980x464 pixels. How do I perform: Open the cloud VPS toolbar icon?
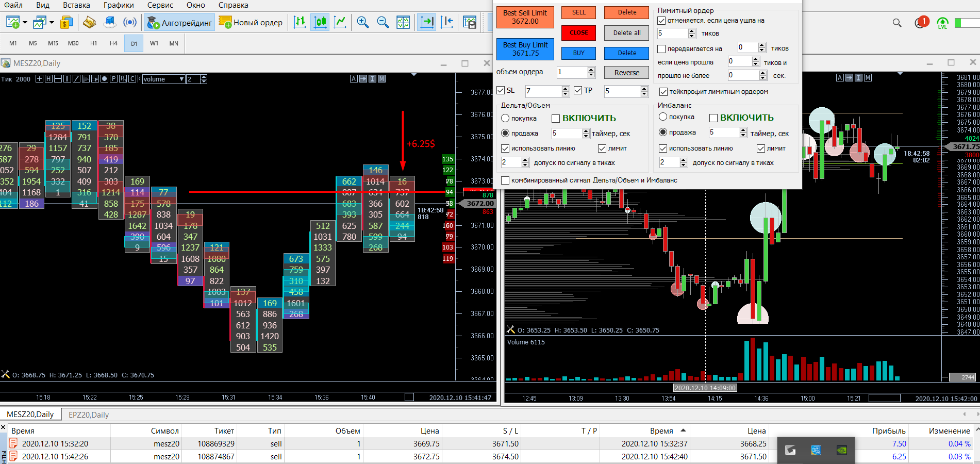pyautogui.click(x=110, y=22)
